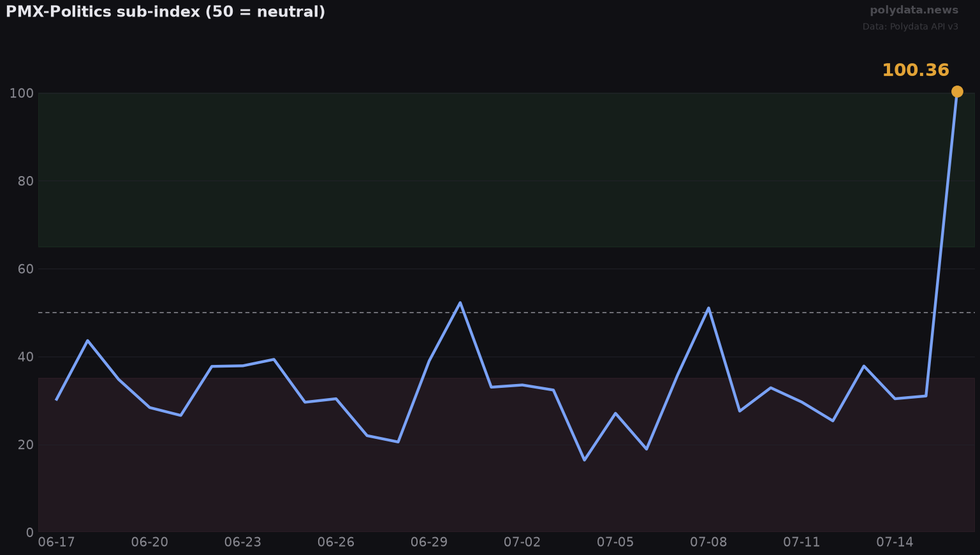
Task: Click x-axis label 07-08
Action: (708, 542)
